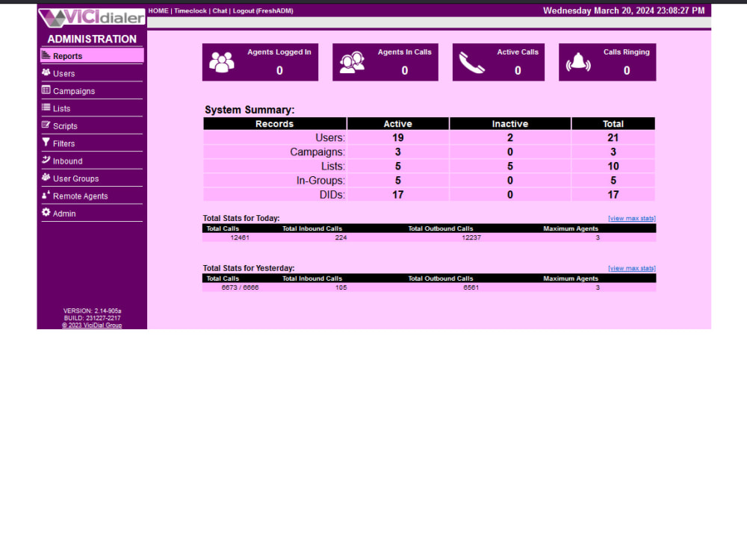747x560 pixels.
Task: Click the User Groups icon in sidebar
Action: click(46, 177)
